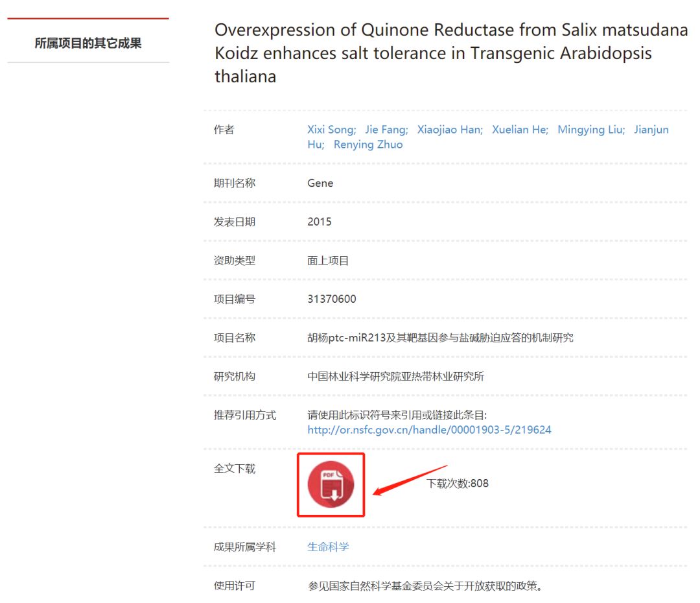The image size is (700, 603).
Task: Click the project number 31370600
Action: coord(331,298)
